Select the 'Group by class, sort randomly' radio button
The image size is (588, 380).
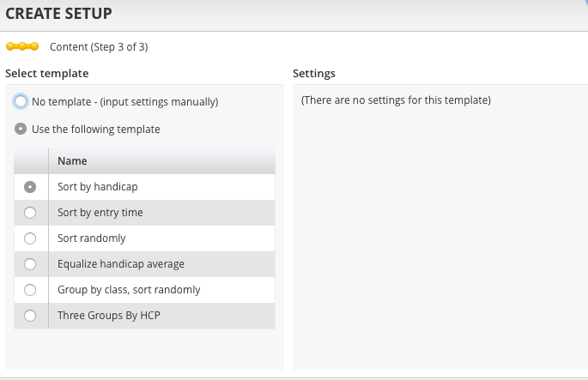click(x=31, y=290)
